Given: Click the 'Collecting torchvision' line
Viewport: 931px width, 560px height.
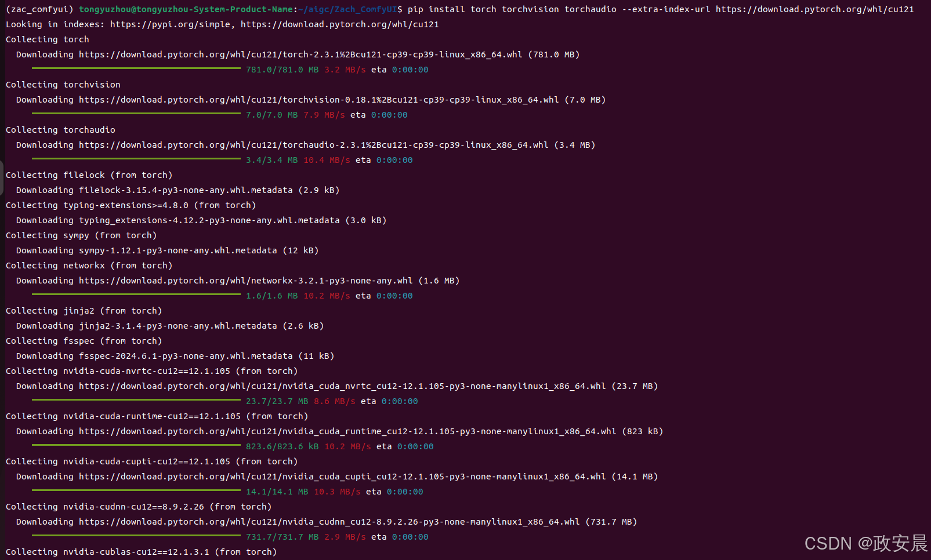Looking at the screenshot, I should point(63,85).
